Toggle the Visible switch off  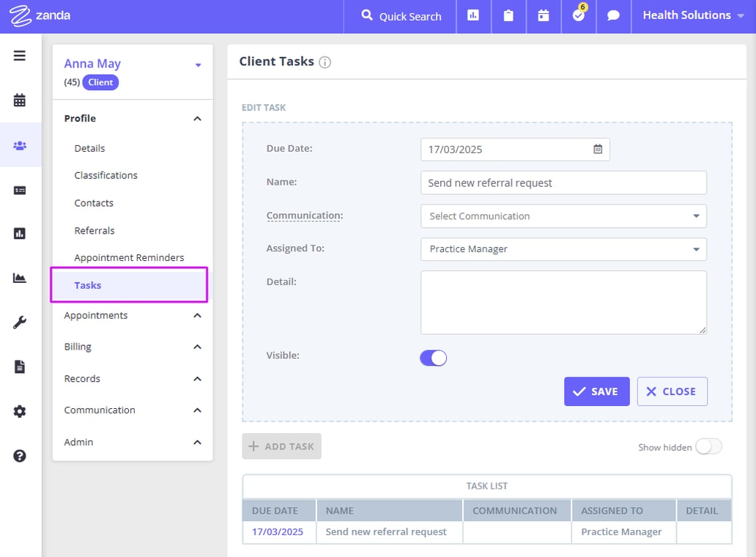pos(433,358)
